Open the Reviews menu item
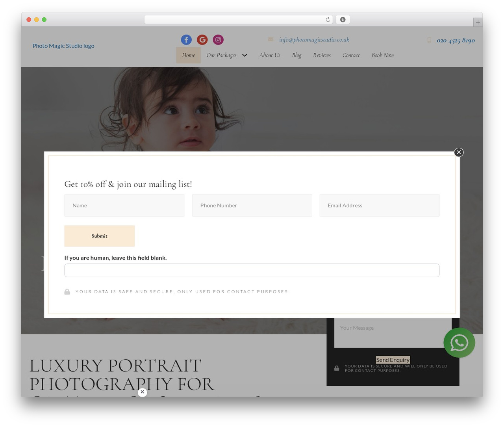Image resolution: width=504 pixels, height=427 pixels. [x=322, y=55]
